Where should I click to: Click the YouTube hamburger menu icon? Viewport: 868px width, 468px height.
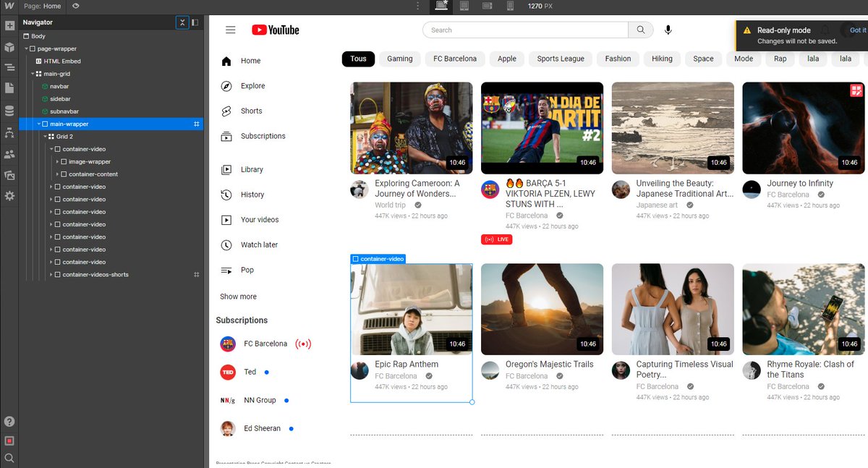(231, 30)
